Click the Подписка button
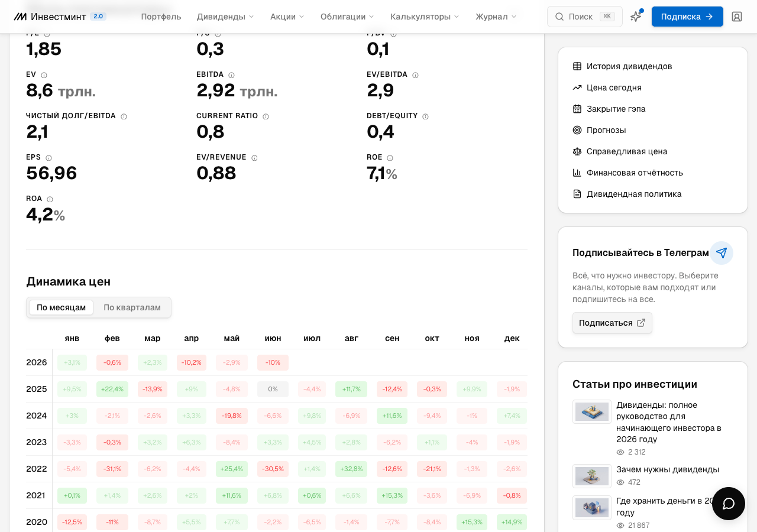This screenshot has height=532, width=757. tap(687, 17)
